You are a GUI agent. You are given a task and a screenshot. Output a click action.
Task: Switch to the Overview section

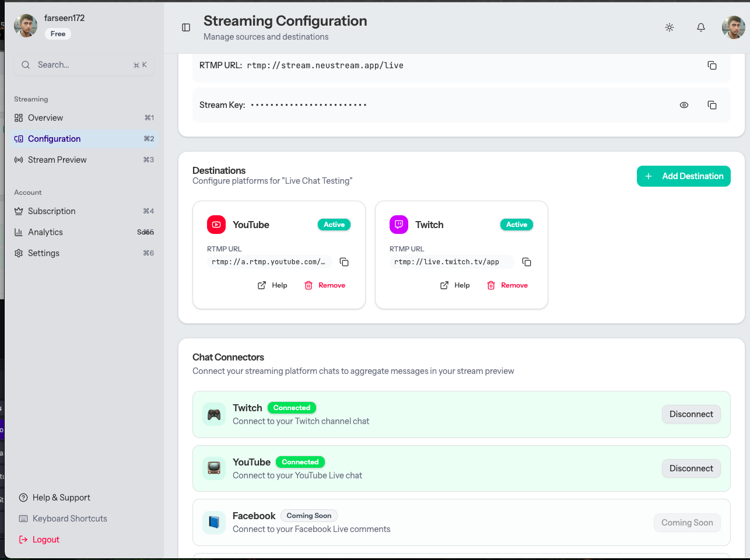click(x=45, y=117)
